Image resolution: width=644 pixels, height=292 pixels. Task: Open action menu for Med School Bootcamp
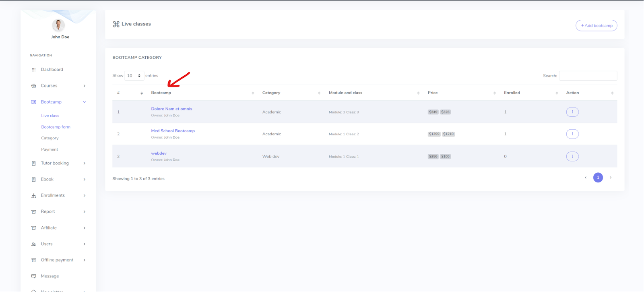[x=572, y=134]
